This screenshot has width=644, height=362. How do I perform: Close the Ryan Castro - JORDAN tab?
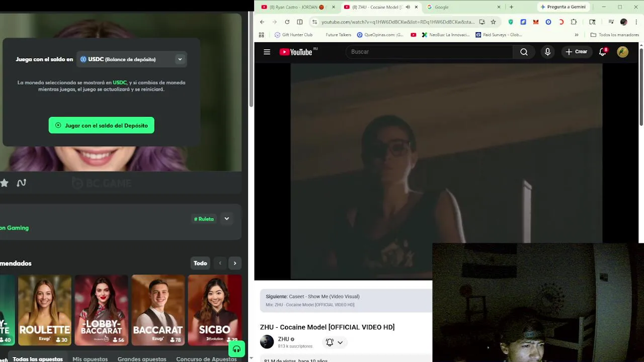pyautogui.click(x=333, y=7)
